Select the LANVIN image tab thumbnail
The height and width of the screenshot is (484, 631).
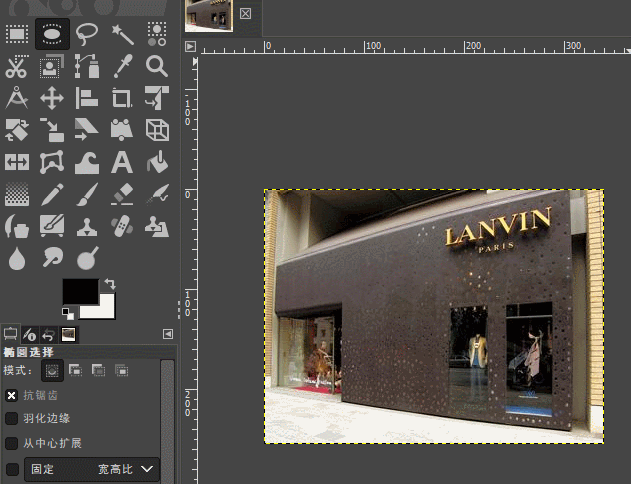209,15
